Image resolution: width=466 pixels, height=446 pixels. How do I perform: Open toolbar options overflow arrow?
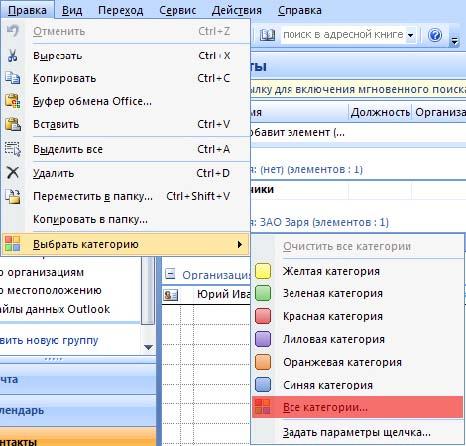coord(454,41)
